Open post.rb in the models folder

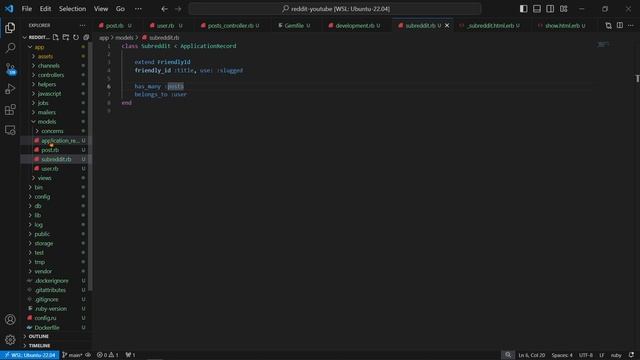point(50,150)
